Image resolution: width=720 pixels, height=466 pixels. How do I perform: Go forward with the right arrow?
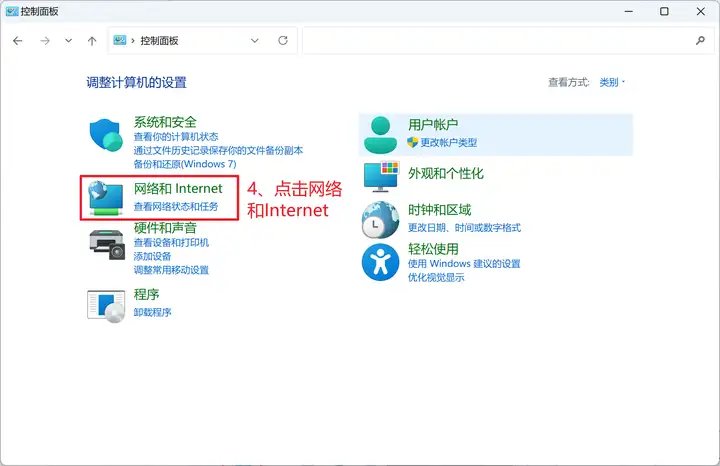45,41
